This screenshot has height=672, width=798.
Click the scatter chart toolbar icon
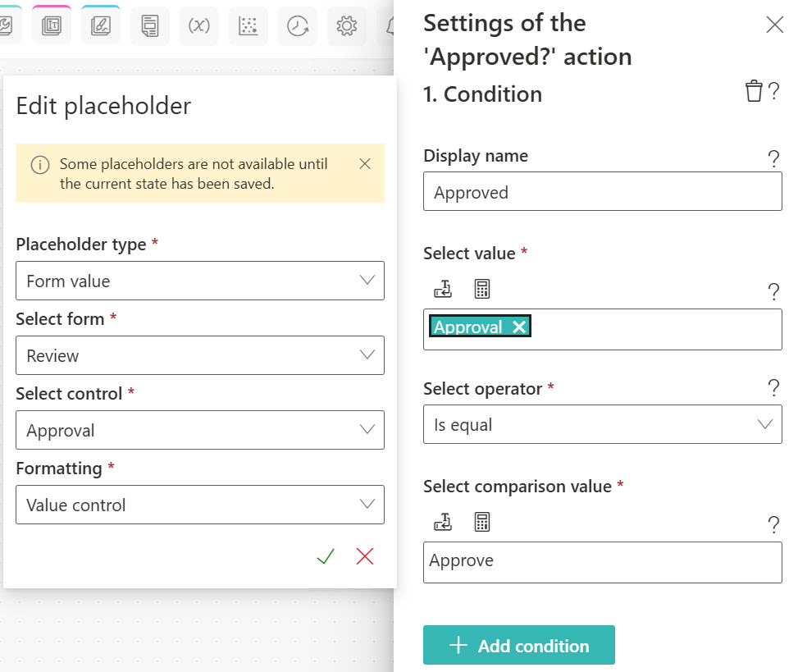pyautogui.click(x=249, y=26)
